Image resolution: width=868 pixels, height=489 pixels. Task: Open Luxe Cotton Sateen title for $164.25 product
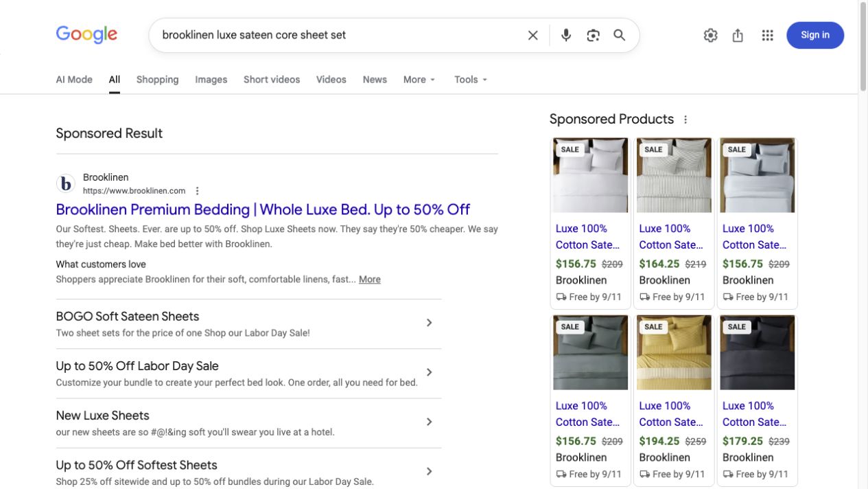click(x=671, y=237)
